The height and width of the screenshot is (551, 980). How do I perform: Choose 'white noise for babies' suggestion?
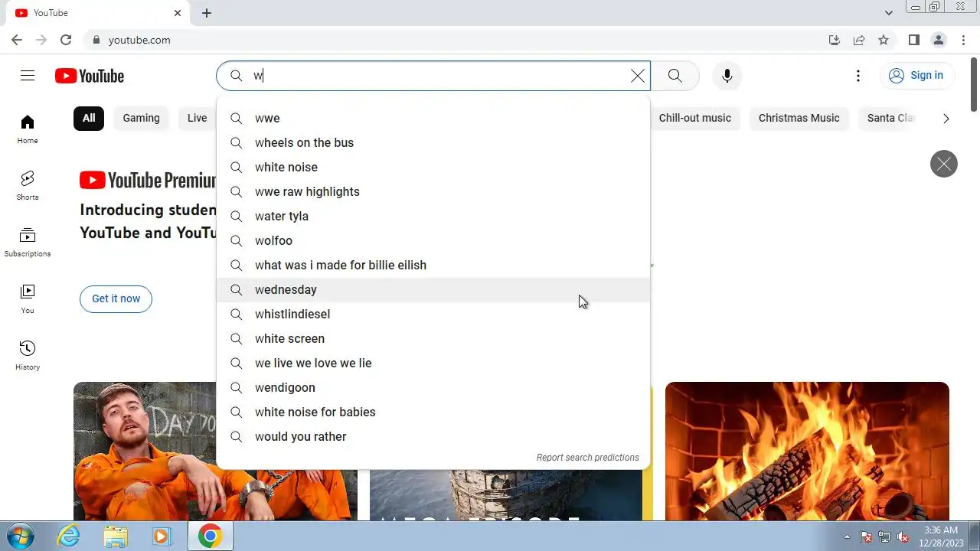pos(433,412)
